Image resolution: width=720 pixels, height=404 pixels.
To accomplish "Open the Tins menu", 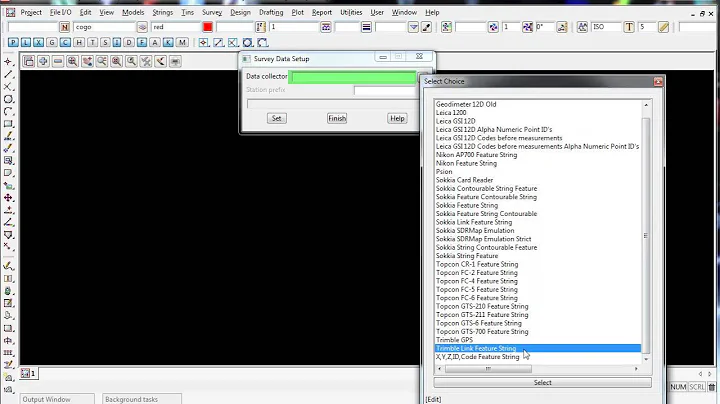I will pos(187,12).
